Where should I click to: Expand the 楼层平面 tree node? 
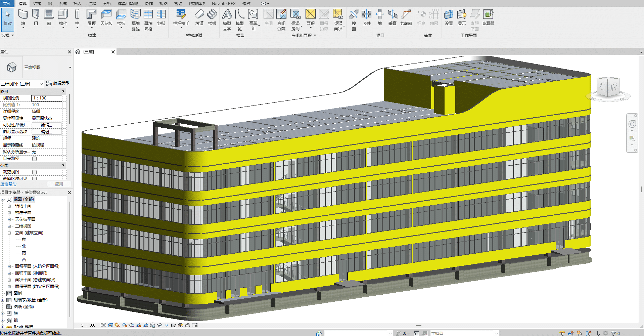tap(9, 213)
